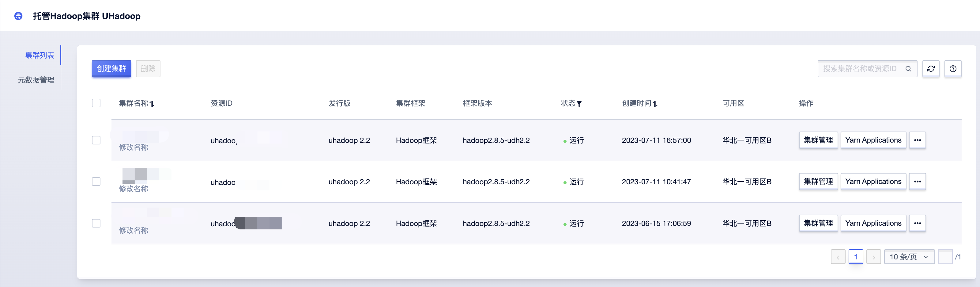The width and height of the screenshot is (980, 287).
Task: Open 集群管理 for the 16:57:00 cluster
Action: (818, 140)
